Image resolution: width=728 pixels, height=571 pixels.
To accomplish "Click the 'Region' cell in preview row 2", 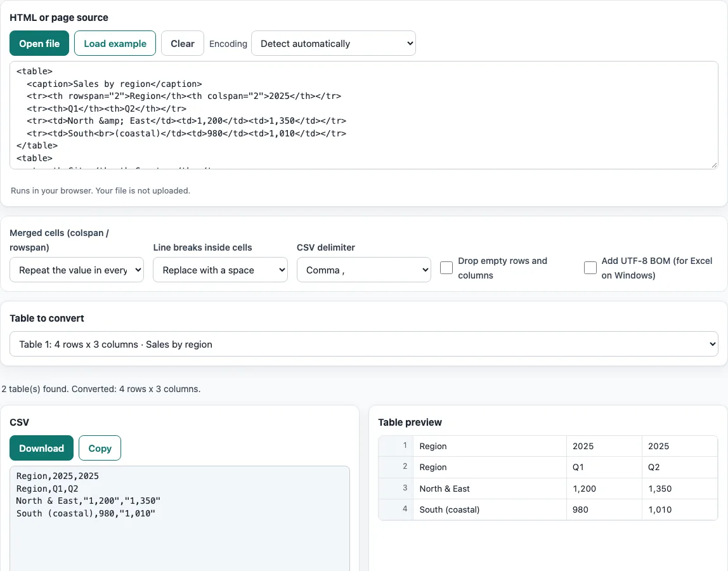I will point(490,467).
